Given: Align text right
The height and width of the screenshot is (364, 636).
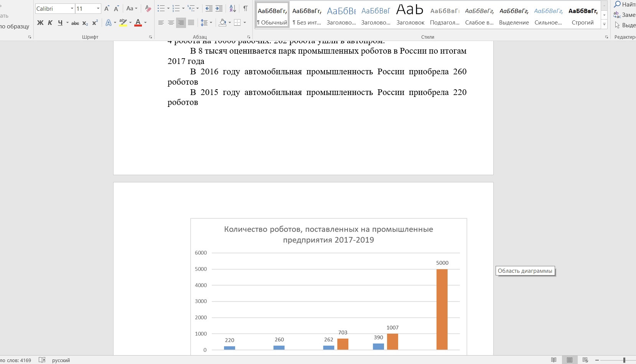Looking at the screenshot, I should (x=181, y=23).
